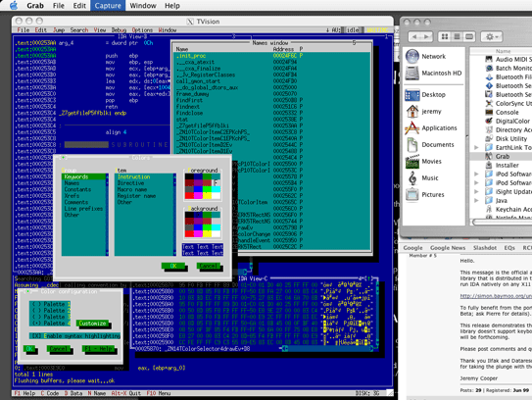The width and height of the screenshot is (532, 400).
Task: Pick bright red foreground color swatch
Action: click(189, 195)
